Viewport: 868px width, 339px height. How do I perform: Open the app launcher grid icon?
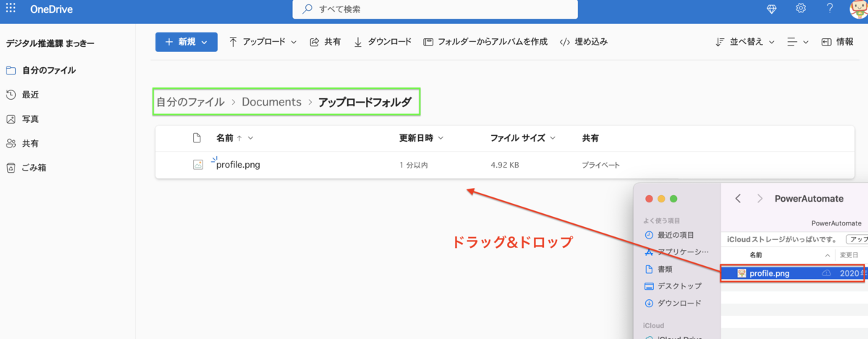pos(11,9)
